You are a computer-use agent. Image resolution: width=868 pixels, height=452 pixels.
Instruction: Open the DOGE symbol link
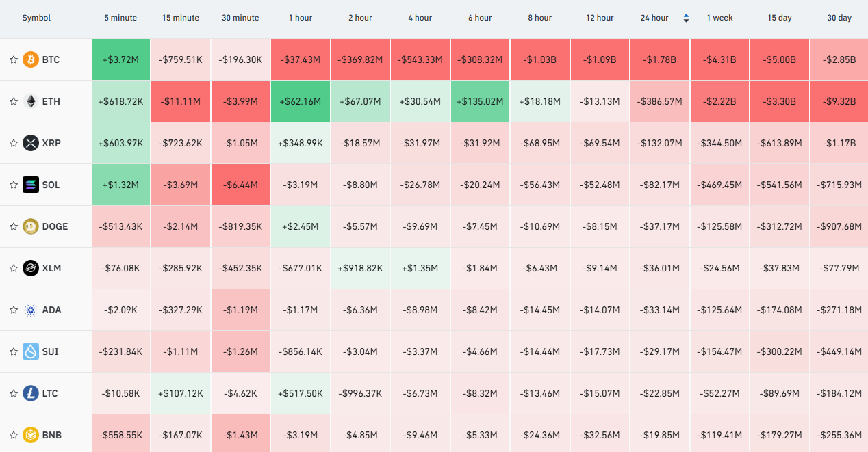click(55, 226)
